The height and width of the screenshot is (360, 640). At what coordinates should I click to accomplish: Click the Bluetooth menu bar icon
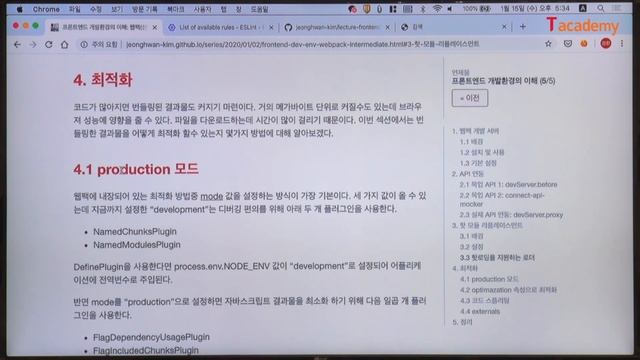click(x=422, y=9)
